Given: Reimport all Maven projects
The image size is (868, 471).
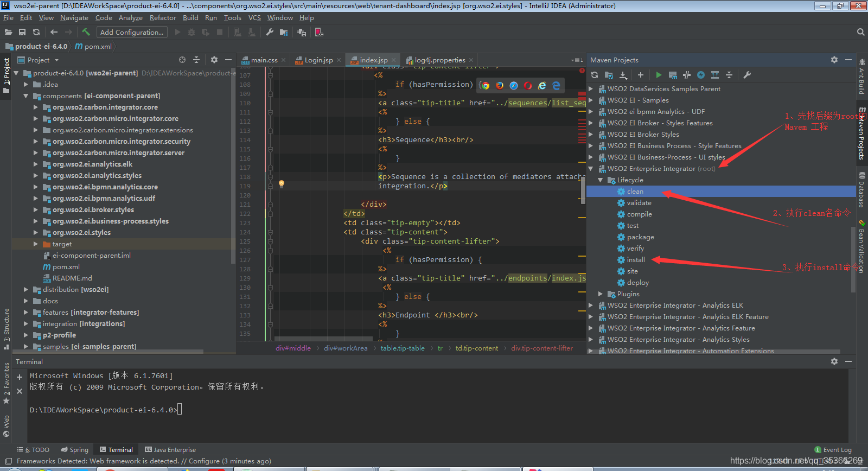Looking at the screenshot, I should (x=595, y=75).
